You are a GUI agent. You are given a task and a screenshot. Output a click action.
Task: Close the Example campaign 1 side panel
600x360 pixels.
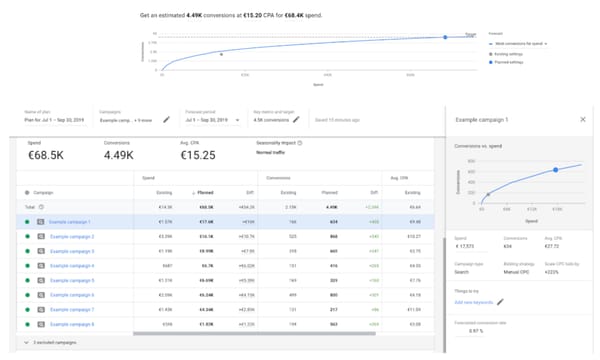click(x=583, y=119)
